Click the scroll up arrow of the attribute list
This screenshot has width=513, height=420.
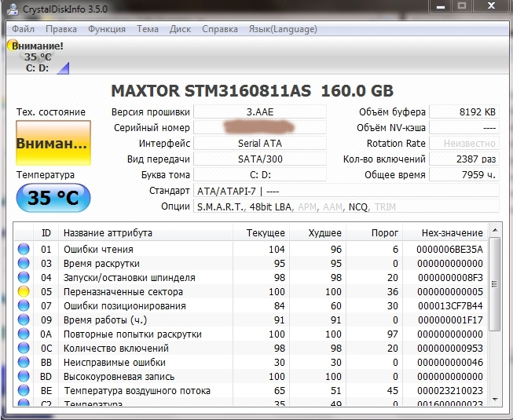point(495,231)
